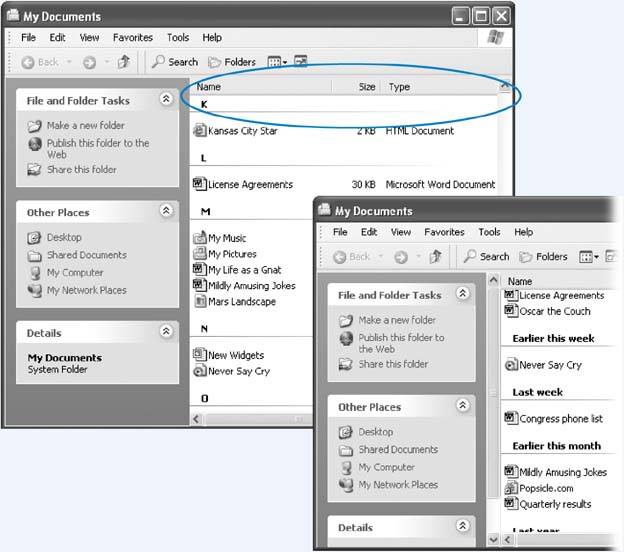Viewport: 624px width, 552px height.
Task: Collapse Other Places panel in back window
Action: coord(166,210)
